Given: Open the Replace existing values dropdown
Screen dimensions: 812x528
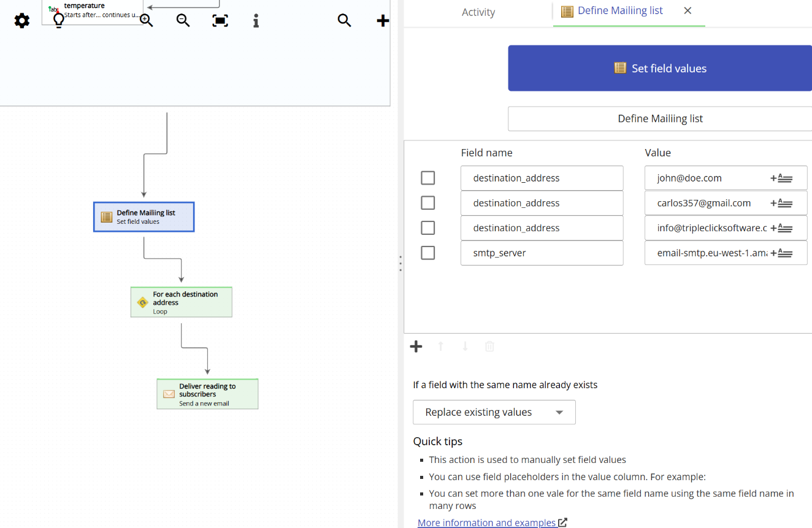Looking at the screenshot, I should (x=494, y=412).
